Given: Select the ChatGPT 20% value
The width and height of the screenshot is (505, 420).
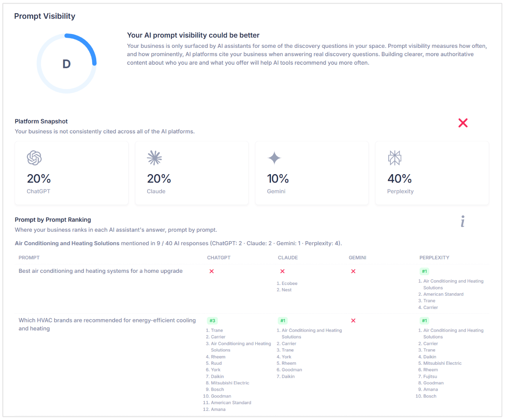Looking at the screenshot, I should click(x=39, y=179).
